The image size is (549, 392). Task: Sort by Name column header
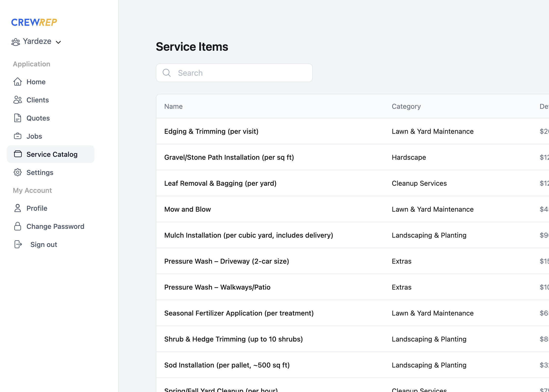click(173, 106)
